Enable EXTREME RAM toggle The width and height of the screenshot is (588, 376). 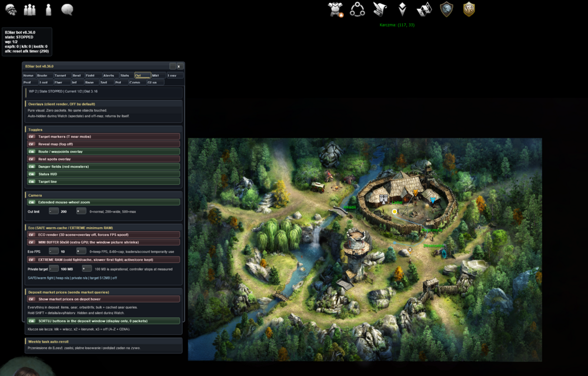[x=103, y=259]
